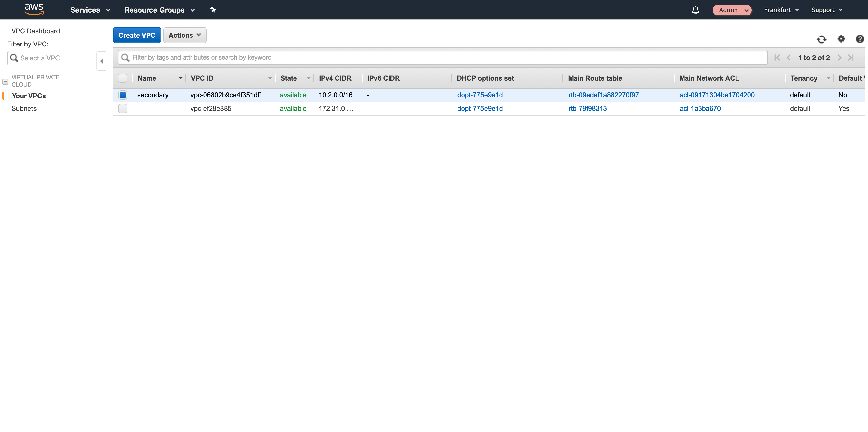Open table settings gear icon
The width and height of the screenshot is (868, 432).
[841, 39]
